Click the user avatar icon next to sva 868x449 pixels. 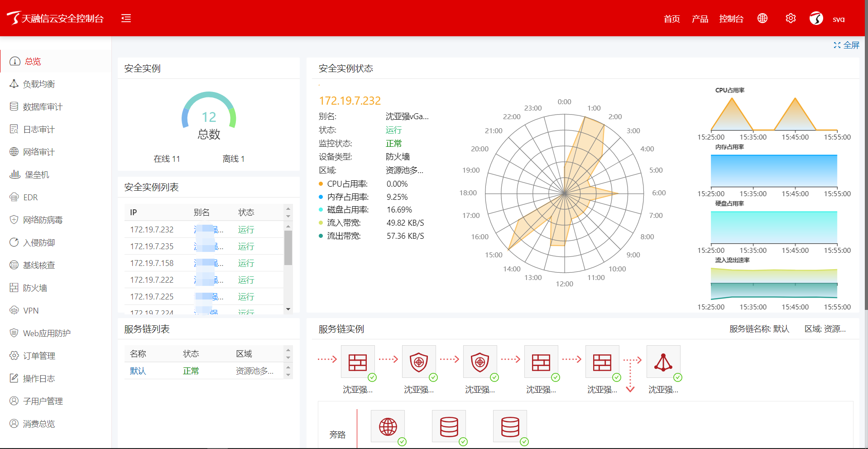pyautogui.click(x=816, y=19)
